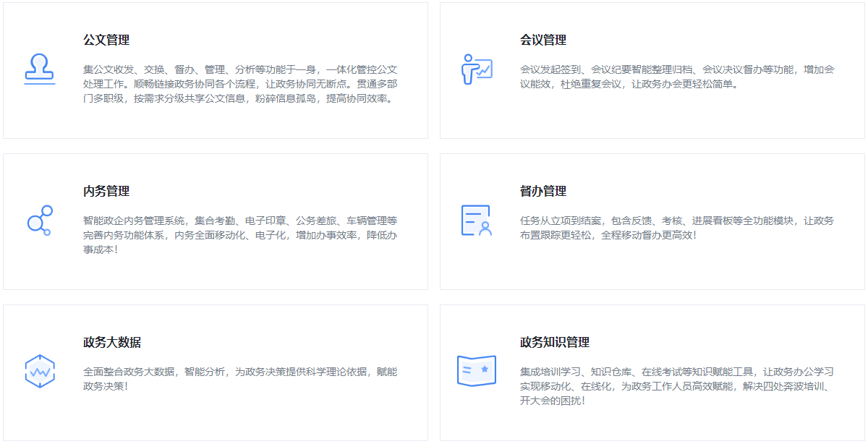Screen dimensions: 868x444
Task: Click the description text under 公文管理
Action: [x=240, y=84]
